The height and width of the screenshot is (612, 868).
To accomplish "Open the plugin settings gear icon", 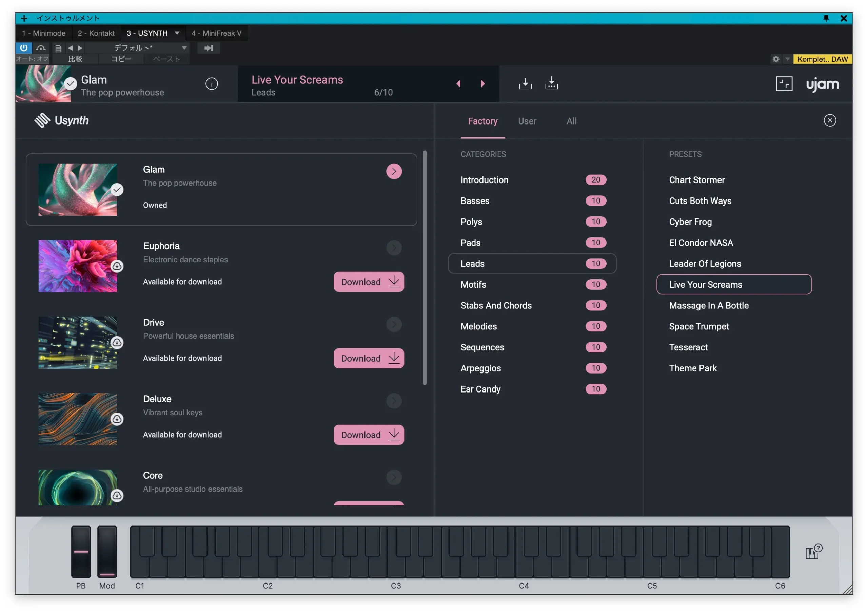I will pyautogui.click(x=776, y=59).
